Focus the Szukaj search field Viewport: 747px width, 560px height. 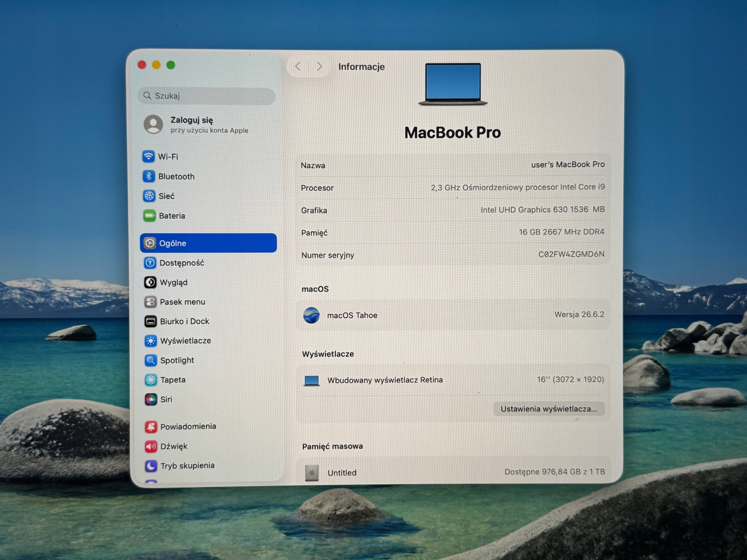(207, 96)
